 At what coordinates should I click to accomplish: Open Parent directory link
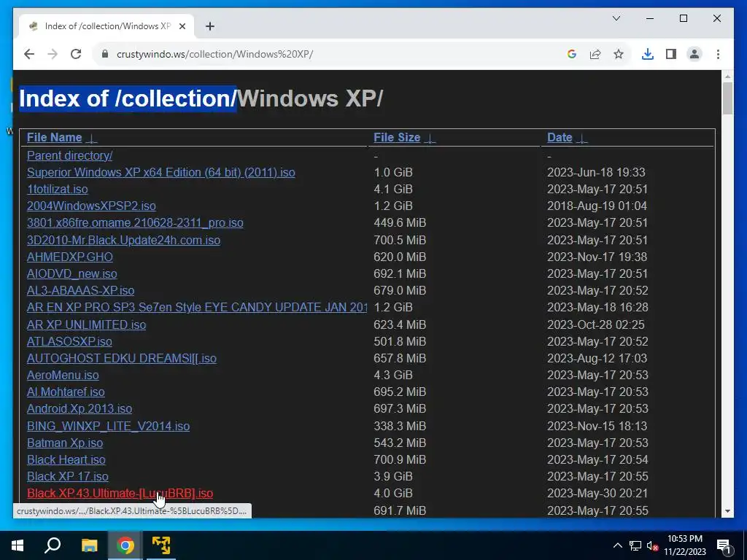click(x=69, y=156)
